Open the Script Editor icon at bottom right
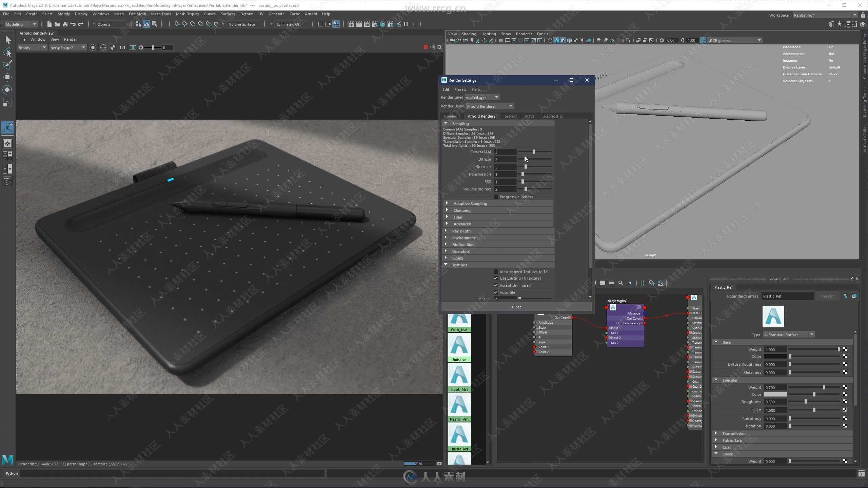The image size is (868, 488). point(861,473)
